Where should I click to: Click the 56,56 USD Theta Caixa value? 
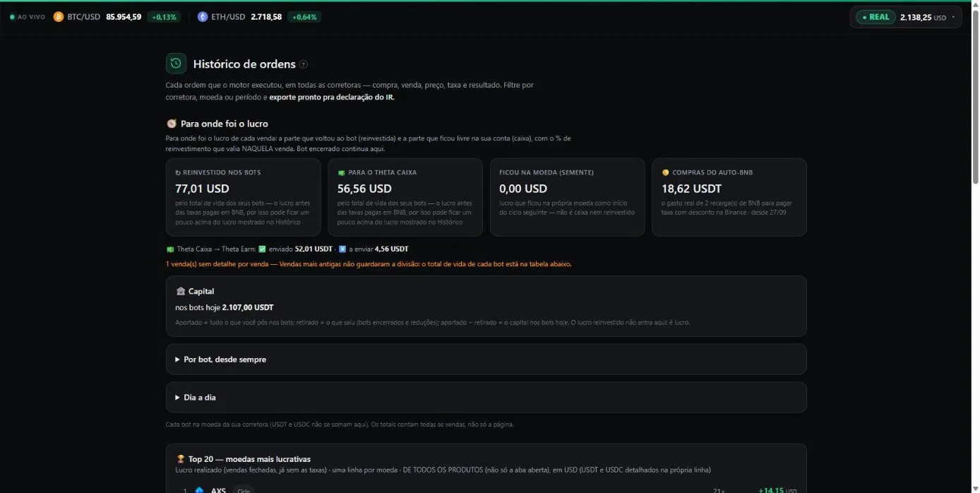coord(364,189)
